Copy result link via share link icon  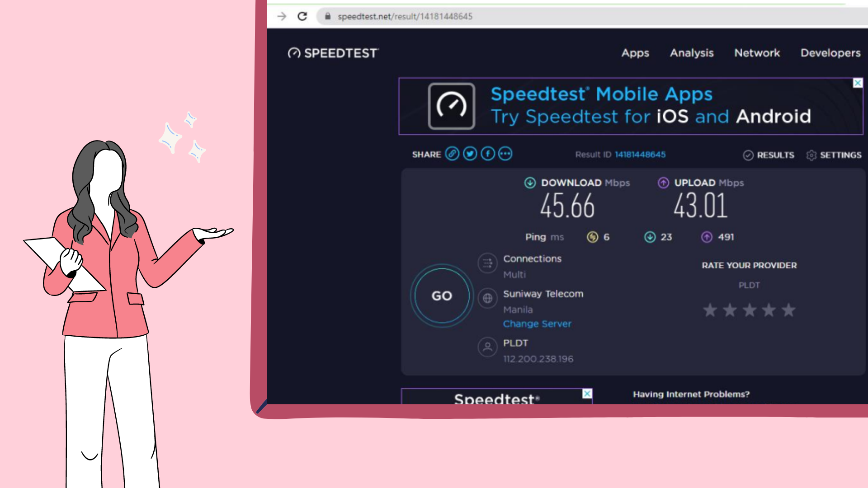pos(452,154)
